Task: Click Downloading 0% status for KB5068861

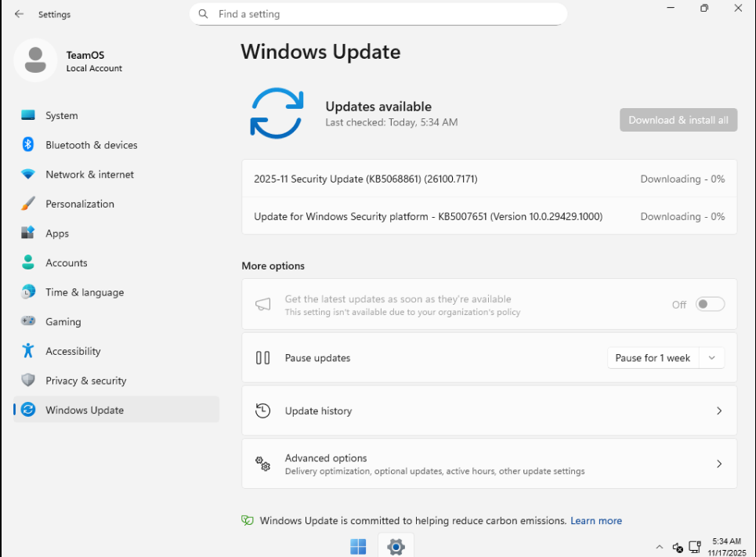Action: click(682, 179)
